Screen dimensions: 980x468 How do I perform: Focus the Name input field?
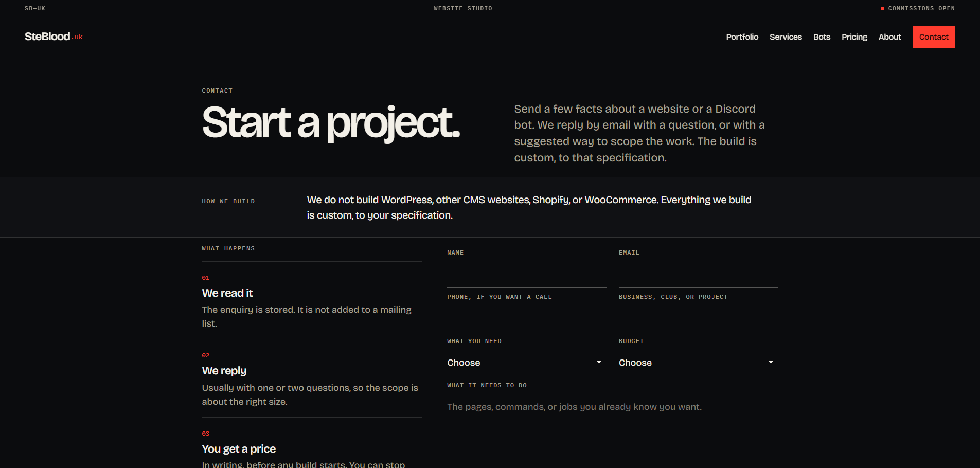click(x=527, y=274)
